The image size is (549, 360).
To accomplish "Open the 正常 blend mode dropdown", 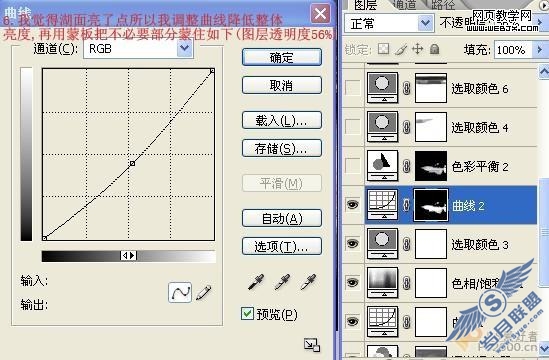I will coord(425,23).
